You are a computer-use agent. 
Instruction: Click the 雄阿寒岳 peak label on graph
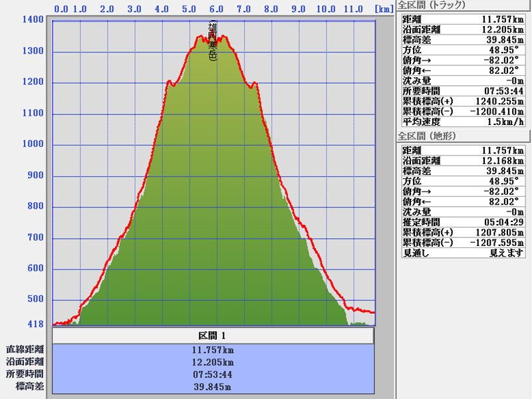tap(213, 41)
